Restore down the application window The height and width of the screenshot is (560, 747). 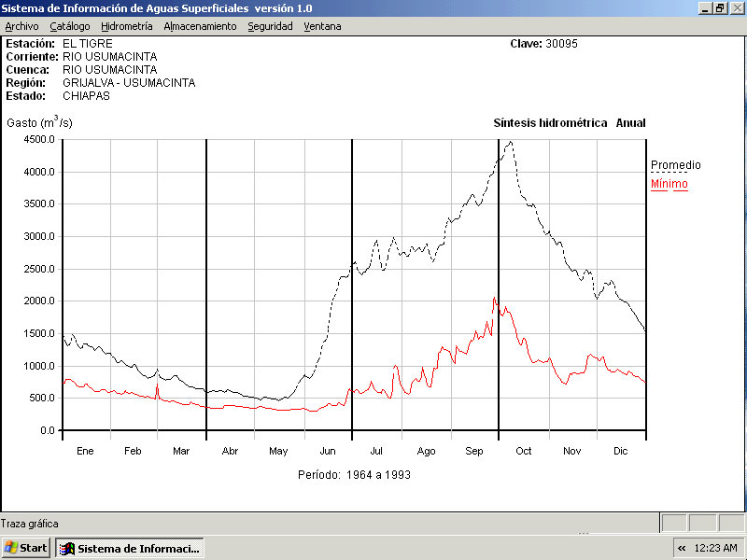tap(720, 7)
